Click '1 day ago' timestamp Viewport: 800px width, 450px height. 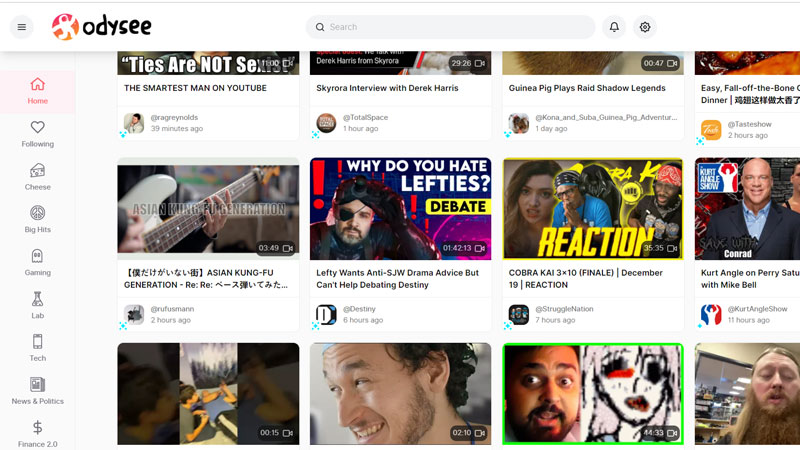(551, 129)
